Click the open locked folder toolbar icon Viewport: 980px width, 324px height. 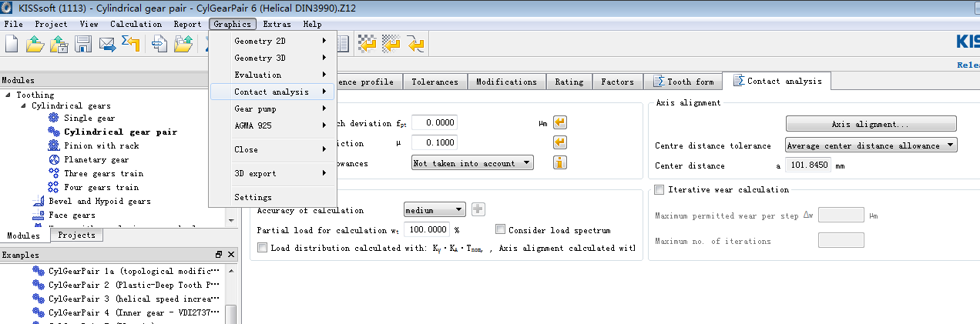pyautogui.click(x=59, y=45)
